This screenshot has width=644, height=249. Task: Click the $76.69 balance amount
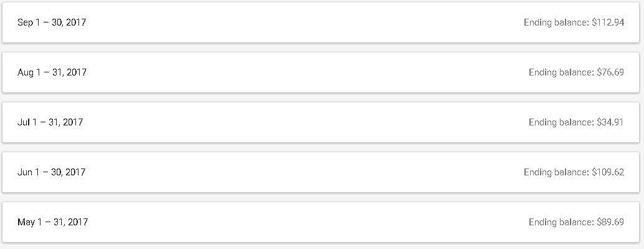pyautogui.click(x=610, y=72)
